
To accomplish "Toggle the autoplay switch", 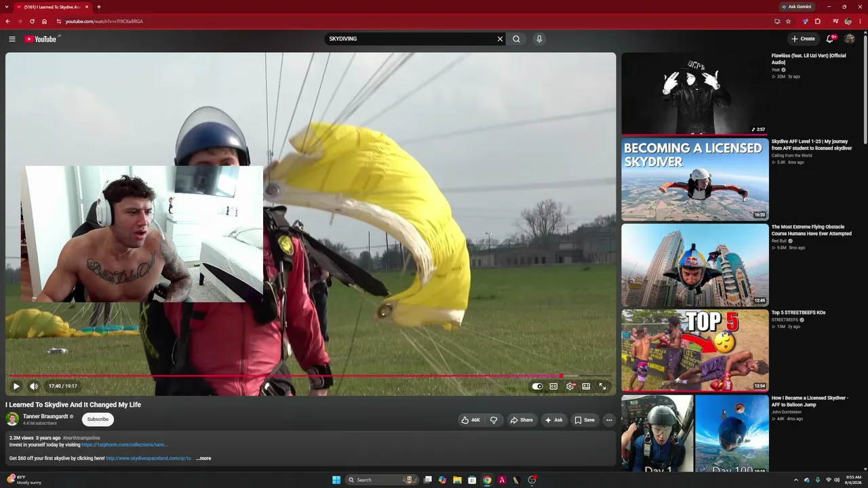I will click(537, 386).
